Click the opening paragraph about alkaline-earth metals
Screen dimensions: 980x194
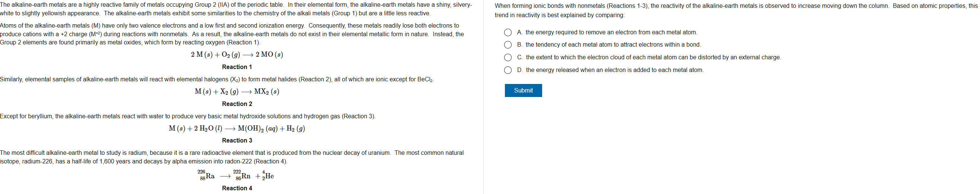(236, 9)
